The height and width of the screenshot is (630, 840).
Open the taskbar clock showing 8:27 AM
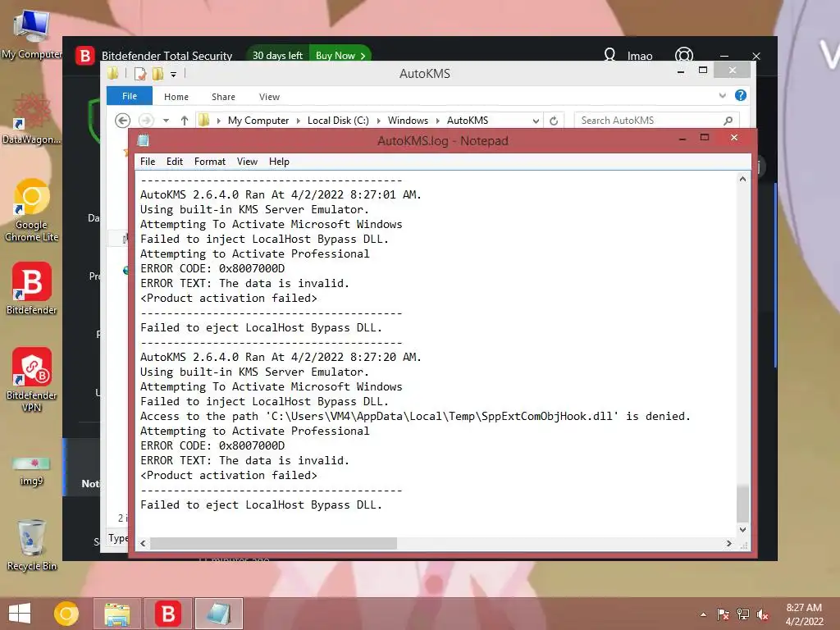[x=804, y=614]
